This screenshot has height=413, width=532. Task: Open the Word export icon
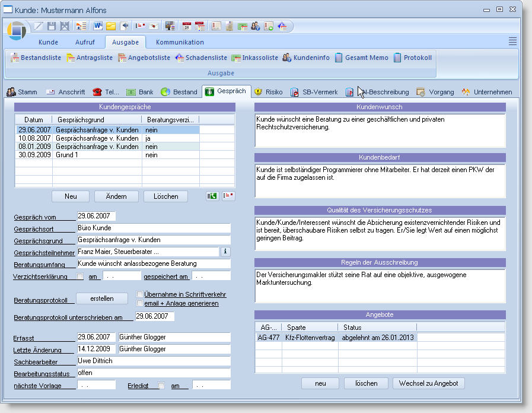click(98, 26)
